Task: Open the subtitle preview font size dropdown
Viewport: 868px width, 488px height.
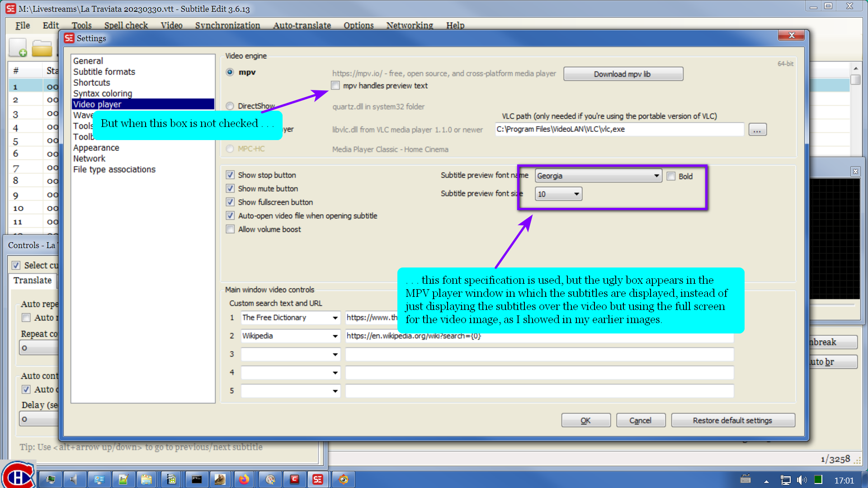Action: pos(576,194)
